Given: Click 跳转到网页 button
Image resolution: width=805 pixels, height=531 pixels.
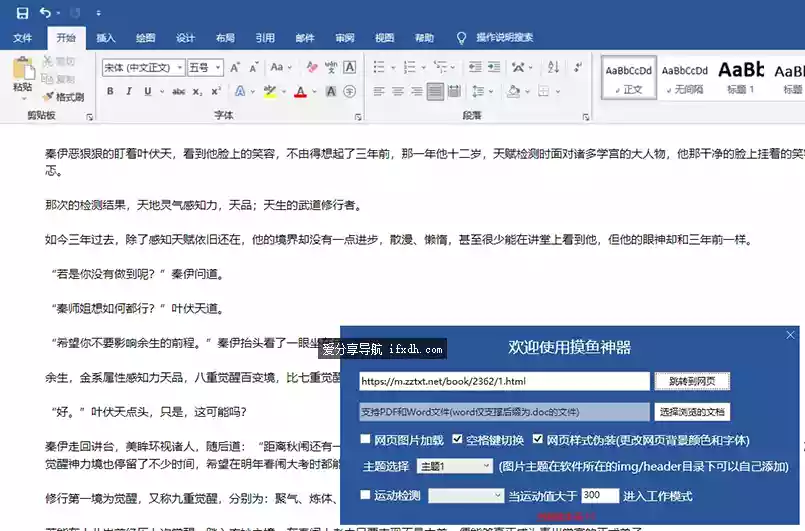Looking at the screenshot, I should pos(692,381).
